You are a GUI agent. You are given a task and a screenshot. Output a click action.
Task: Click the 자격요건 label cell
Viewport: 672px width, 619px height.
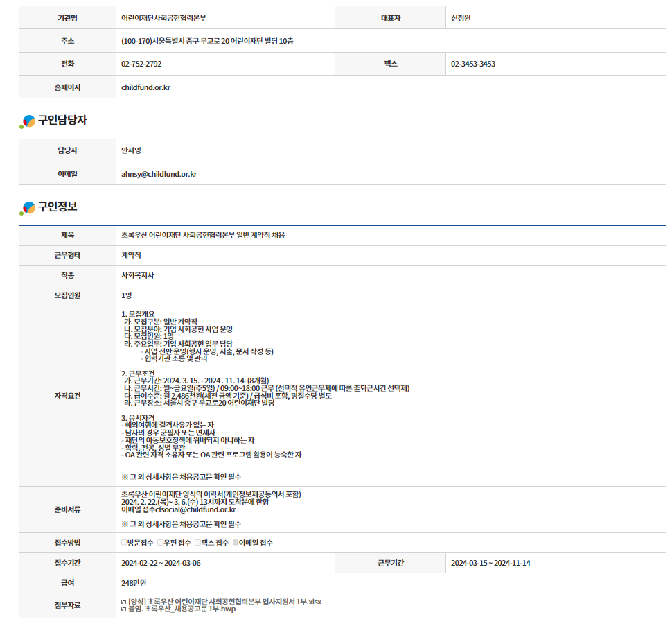coord(68,396)
